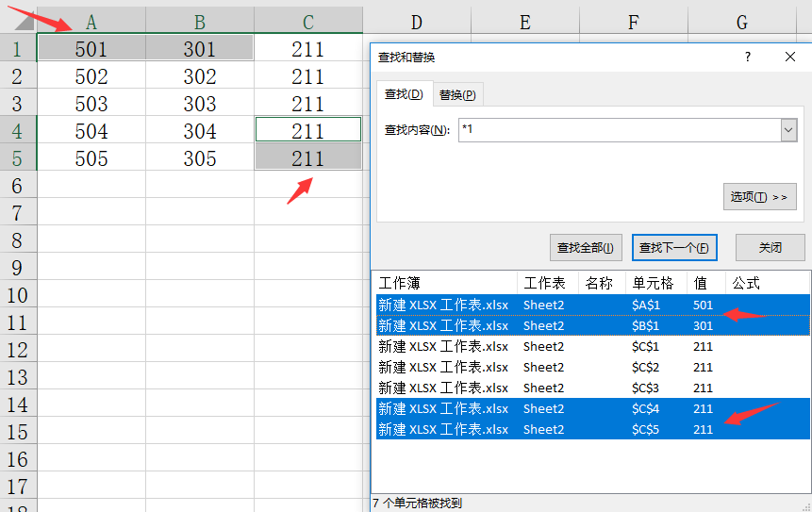Screen dimensions: 812x512
Task: Click cell A2 containing 502
Action: pyautogui.click(x=91, y=76)
